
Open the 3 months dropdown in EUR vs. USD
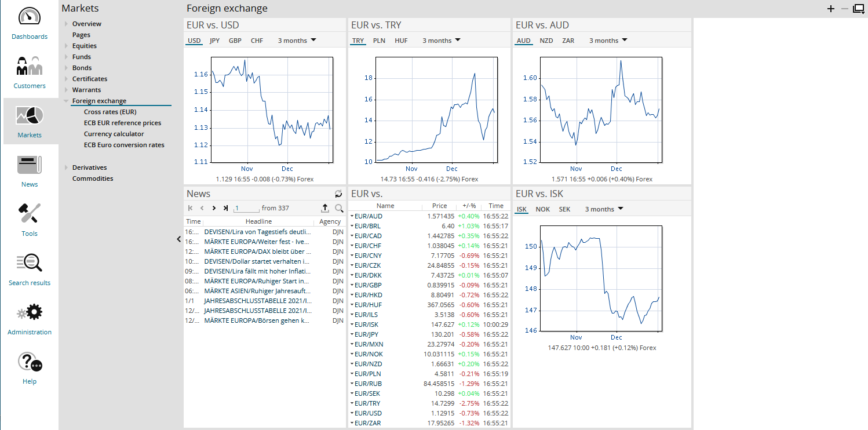point(297,41)
